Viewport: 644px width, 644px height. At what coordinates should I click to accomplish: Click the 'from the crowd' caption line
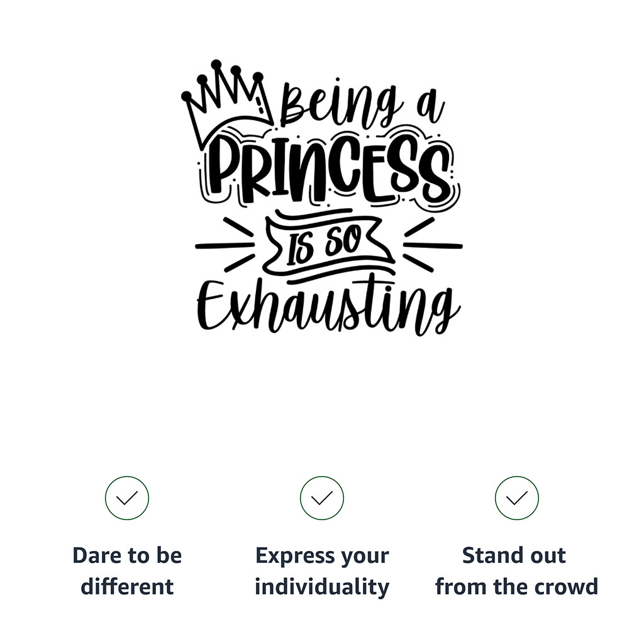coord(517,586)
